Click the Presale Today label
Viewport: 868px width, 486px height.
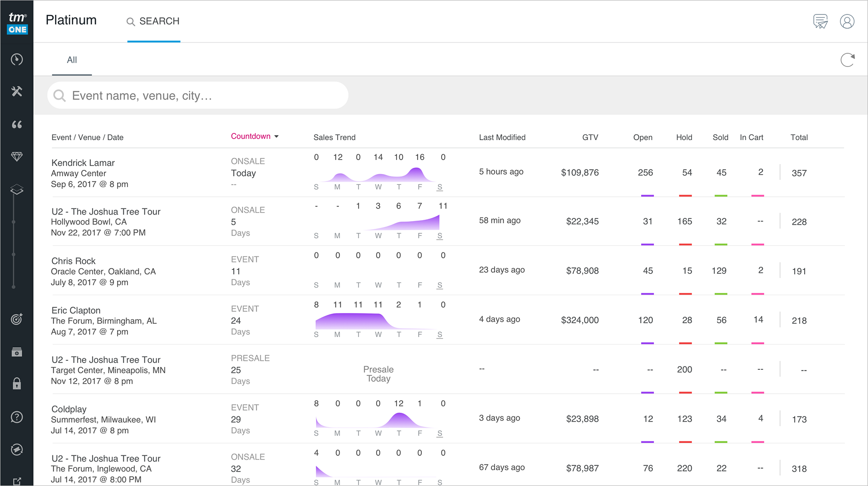[378, 374]
